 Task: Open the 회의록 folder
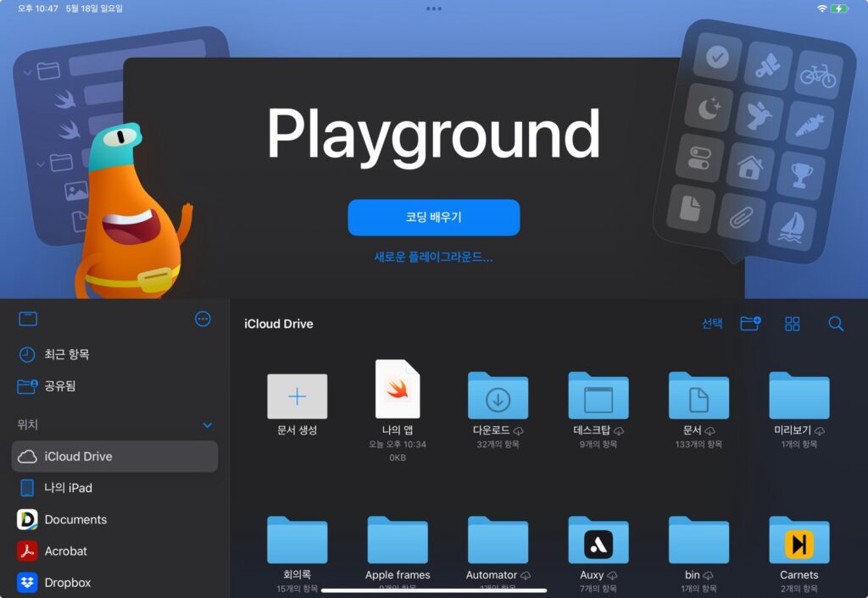pos(298,540)
